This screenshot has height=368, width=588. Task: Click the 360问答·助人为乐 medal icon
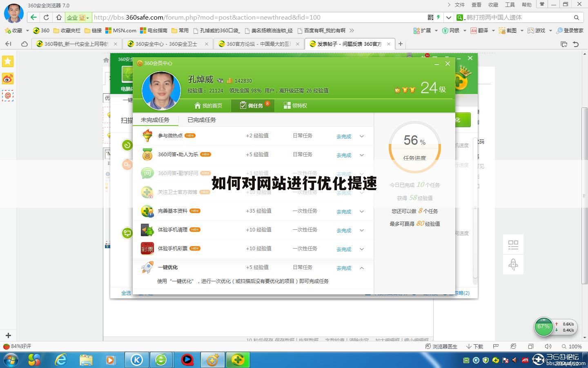click(x=147, y=155)
